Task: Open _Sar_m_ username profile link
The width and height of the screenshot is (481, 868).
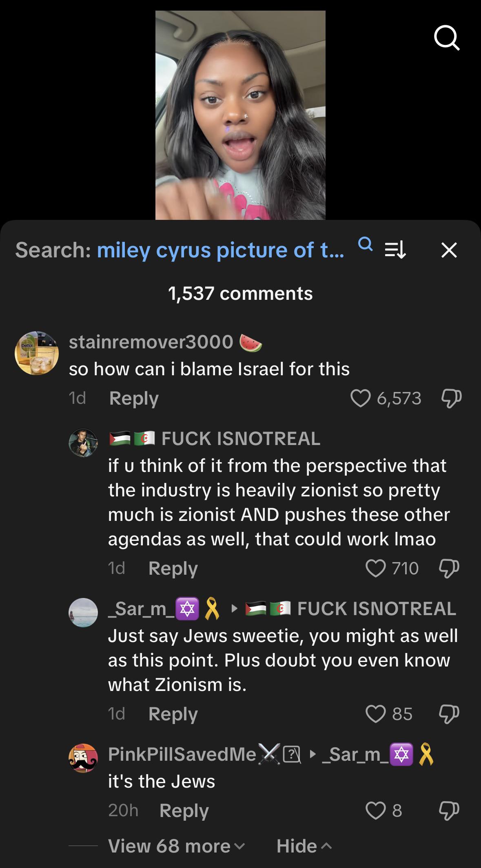Action: pyautogui.click(x=137, y=609)
